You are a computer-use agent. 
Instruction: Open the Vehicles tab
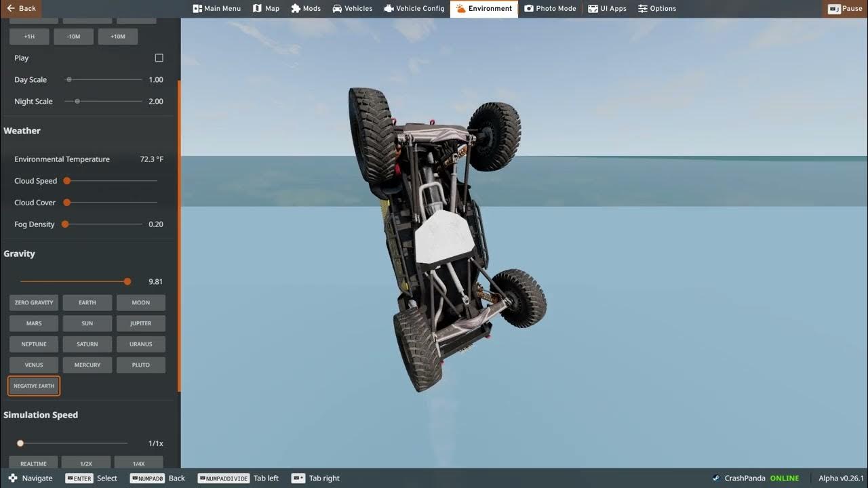pos(352,8)
